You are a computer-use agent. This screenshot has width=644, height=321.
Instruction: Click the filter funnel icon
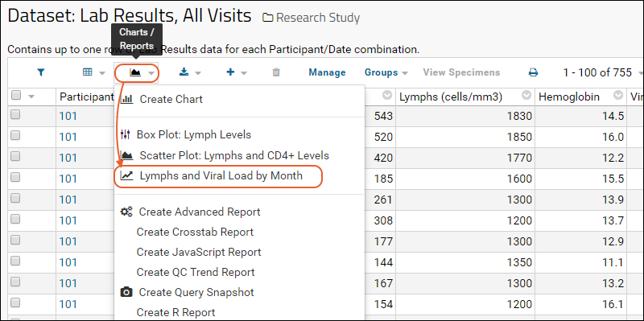pyautogui.click(x=41, y=72)
